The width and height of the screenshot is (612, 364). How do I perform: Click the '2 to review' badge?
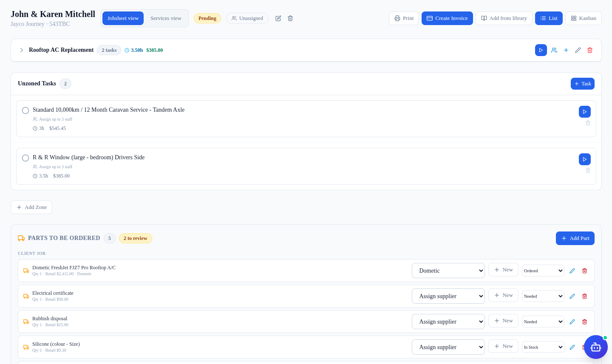point(136,238)
